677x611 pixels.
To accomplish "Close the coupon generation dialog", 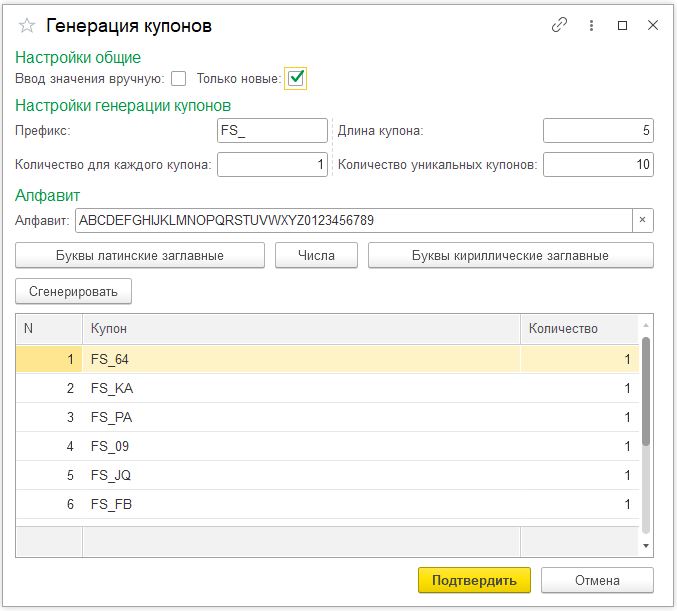I will click(x=653, y=25).
